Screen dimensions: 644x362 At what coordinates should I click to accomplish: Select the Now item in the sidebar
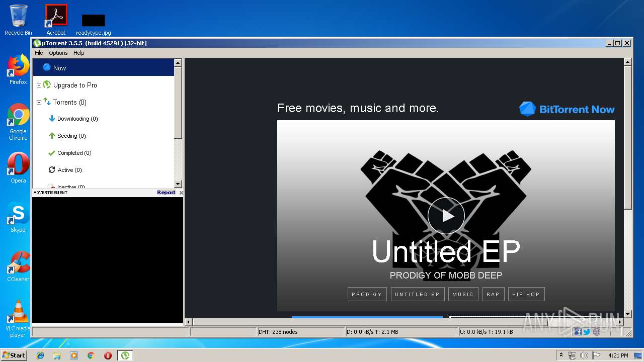tap(103, 67)
